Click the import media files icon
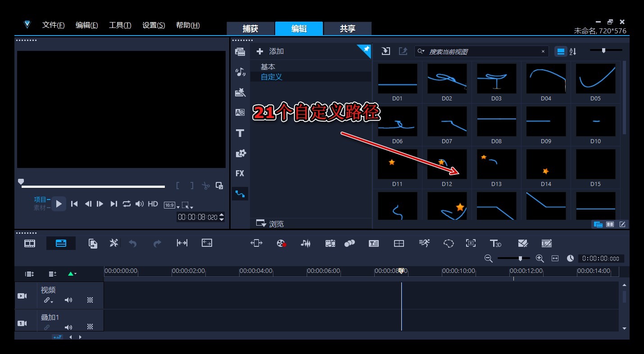 385,51
